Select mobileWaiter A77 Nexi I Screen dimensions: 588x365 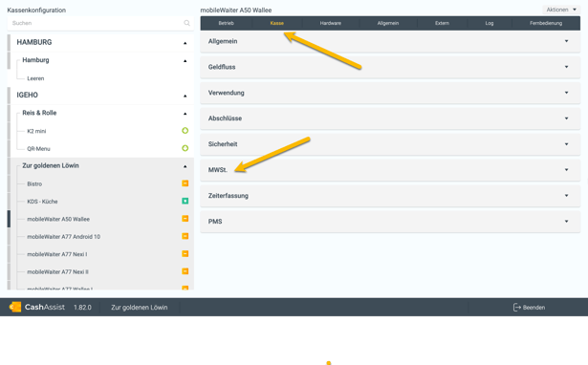point(57,254)
